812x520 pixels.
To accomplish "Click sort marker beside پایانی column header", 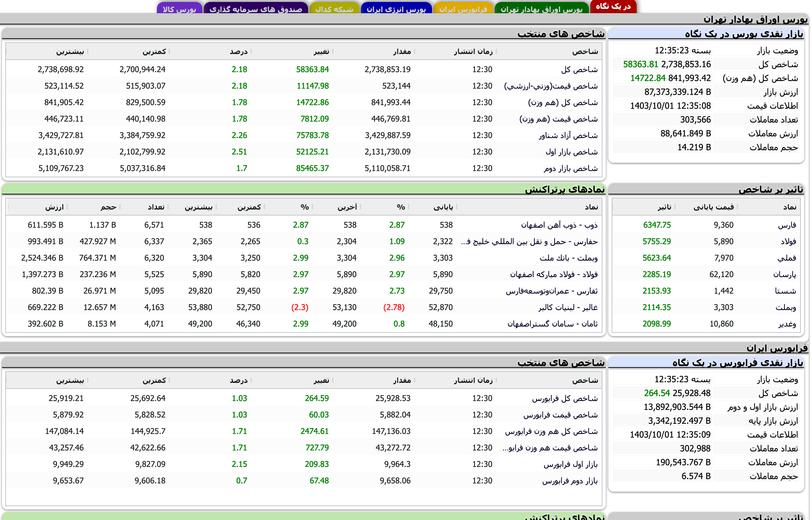I will [456, 207].
